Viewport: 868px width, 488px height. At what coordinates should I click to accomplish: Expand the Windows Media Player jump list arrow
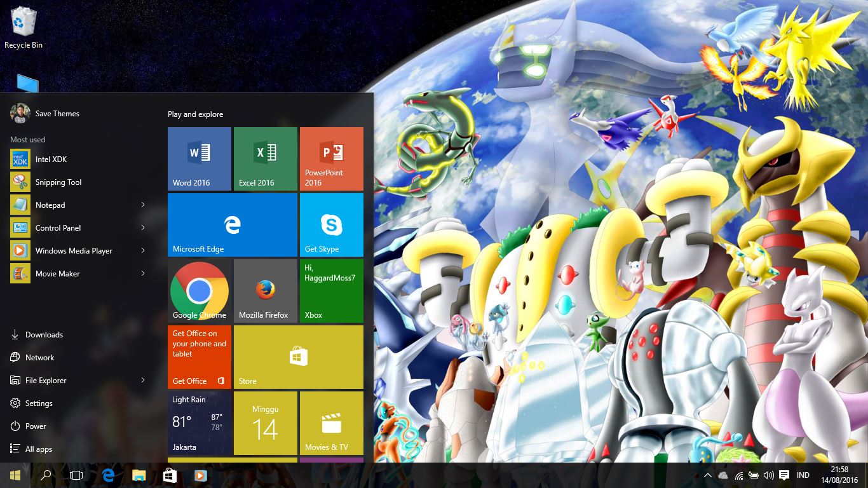point(143,250)
